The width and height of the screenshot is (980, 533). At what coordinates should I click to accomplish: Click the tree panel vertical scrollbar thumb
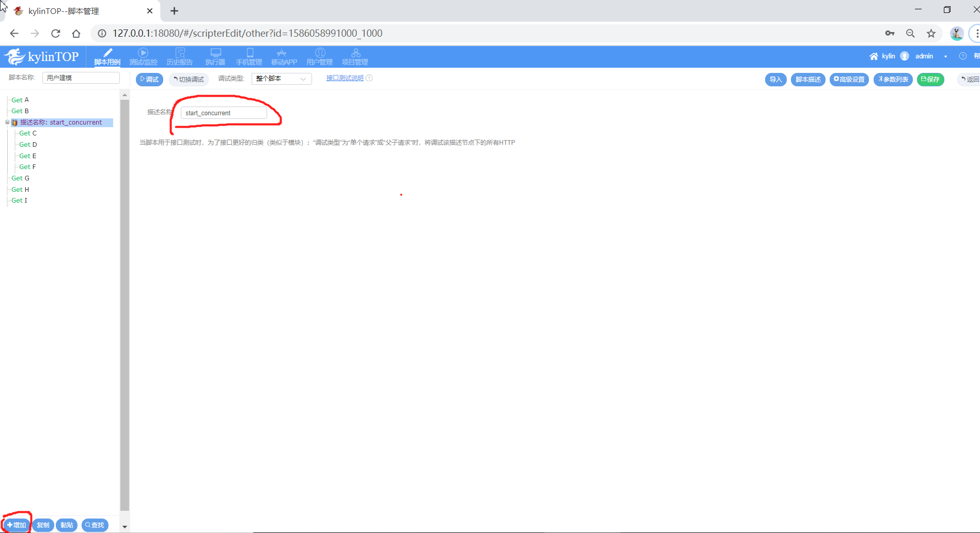[x=125, y=305]
